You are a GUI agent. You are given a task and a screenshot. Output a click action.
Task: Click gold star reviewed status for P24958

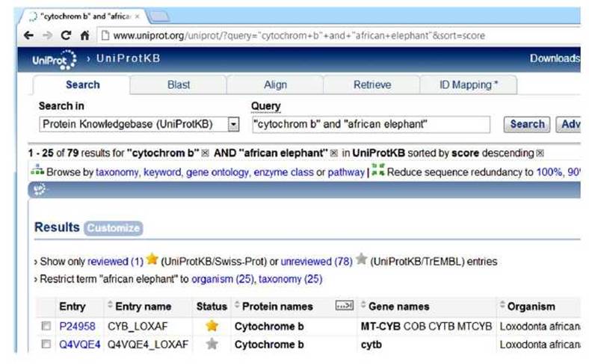(x=212, y=326)
